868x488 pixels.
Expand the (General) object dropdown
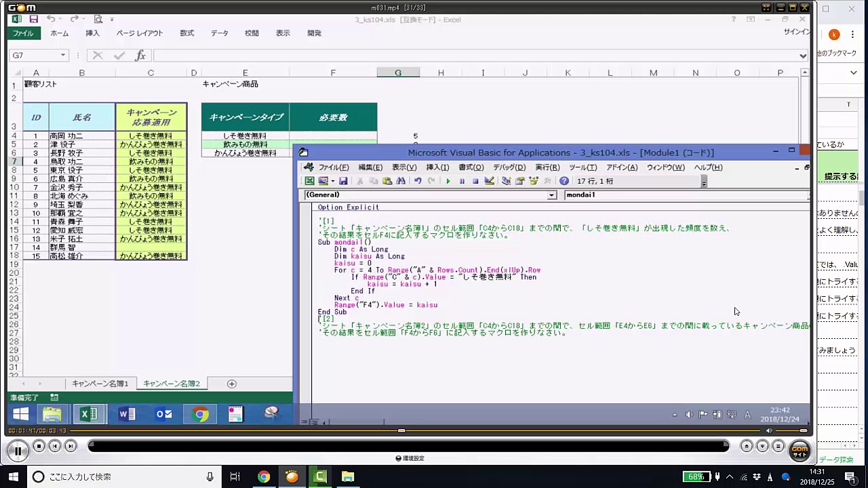click(x=551, y=195)
